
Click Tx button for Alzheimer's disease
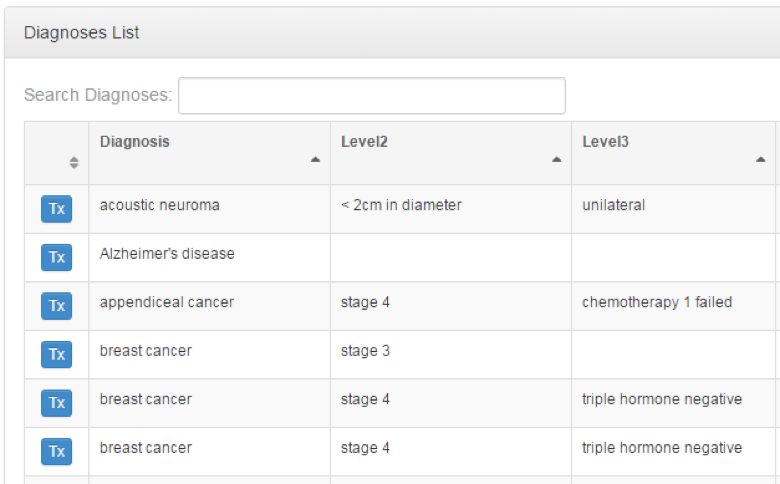[x=57, y=258]
